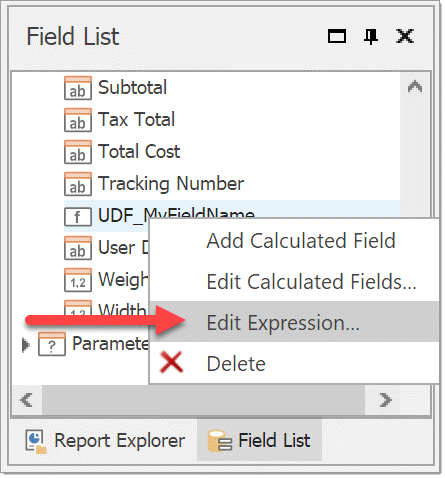
Task: Maximize the Field List panel
Action: pyautogui.click(x=337, y=36)
